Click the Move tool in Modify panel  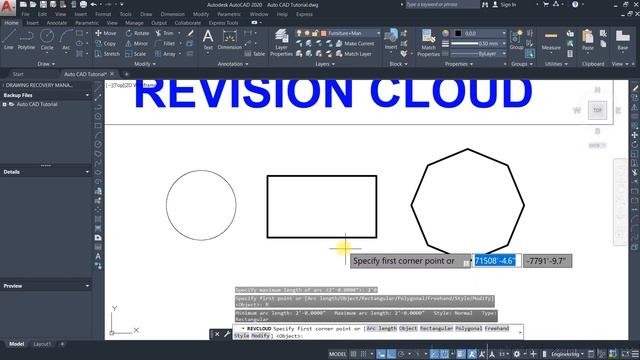pos(106,33)
